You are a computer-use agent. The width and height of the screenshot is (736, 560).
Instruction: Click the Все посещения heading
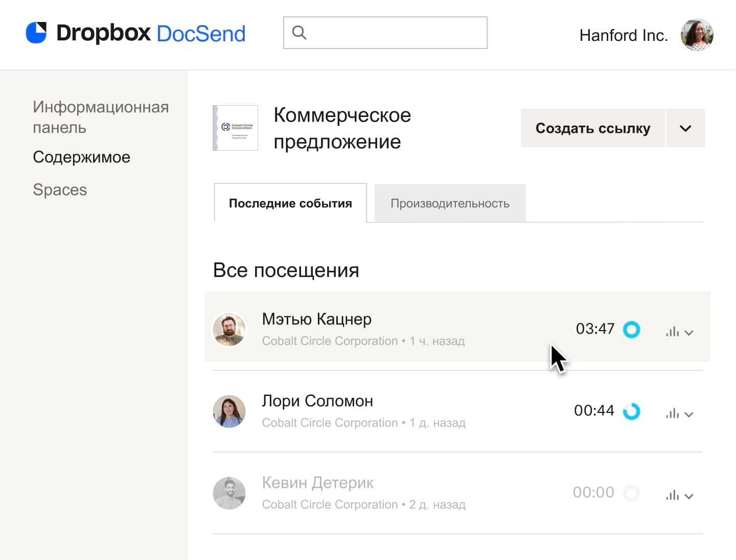[x=286, y=270]
